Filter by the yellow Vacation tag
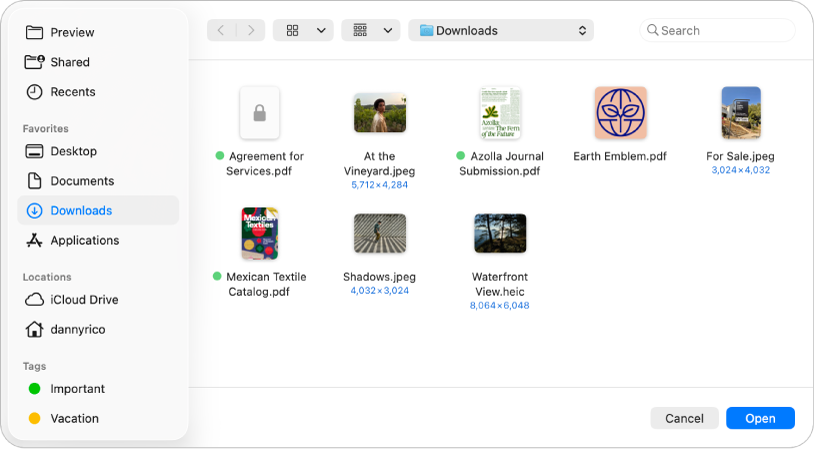The image size is (814, 450). tap(74, 419)
